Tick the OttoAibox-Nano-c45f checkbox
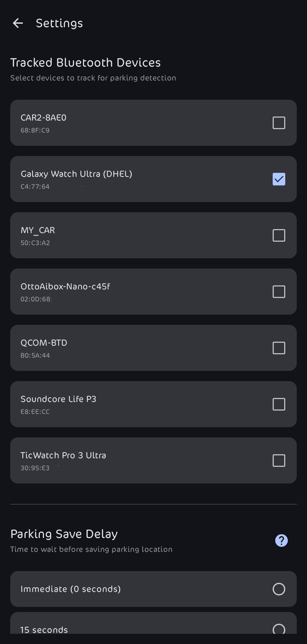Screen dimensions: 307x644 [x=279, y=291]
